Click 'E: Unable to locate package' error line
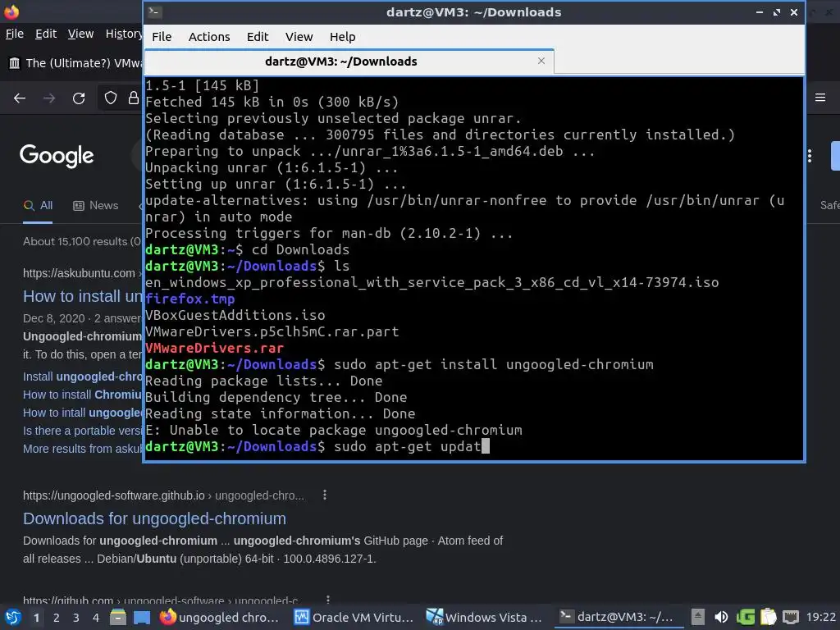The height and width of the screenshot is (630, 840). 333,430
